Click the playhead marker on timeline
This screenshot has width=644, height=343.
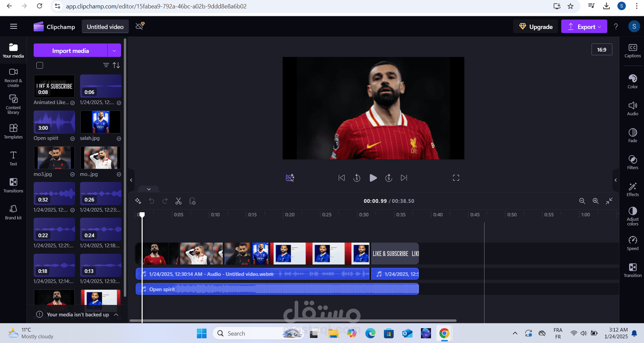coord(142,215)
